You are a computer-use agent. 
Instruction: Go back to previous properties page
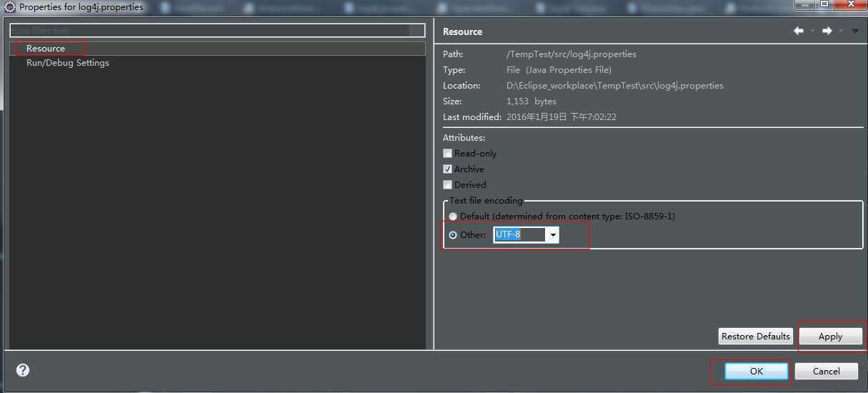click(x=799, y=31)
